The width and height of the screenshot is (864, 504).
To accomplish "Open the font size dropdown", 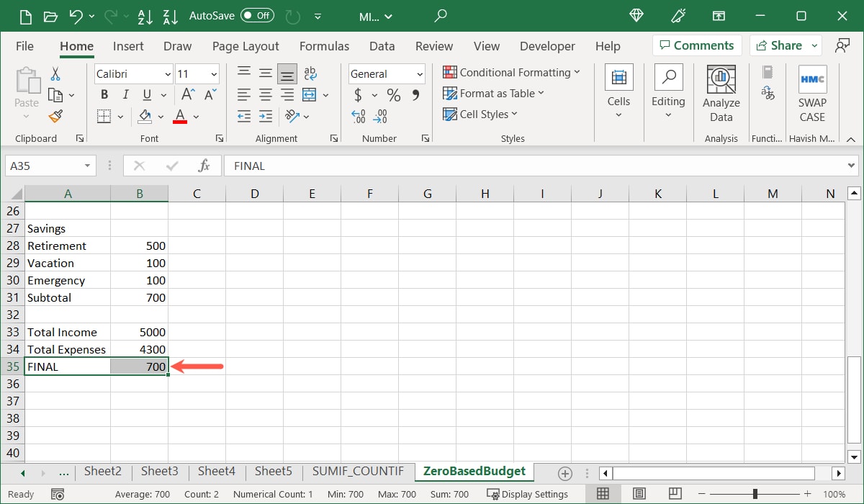I will coord(214,74).
